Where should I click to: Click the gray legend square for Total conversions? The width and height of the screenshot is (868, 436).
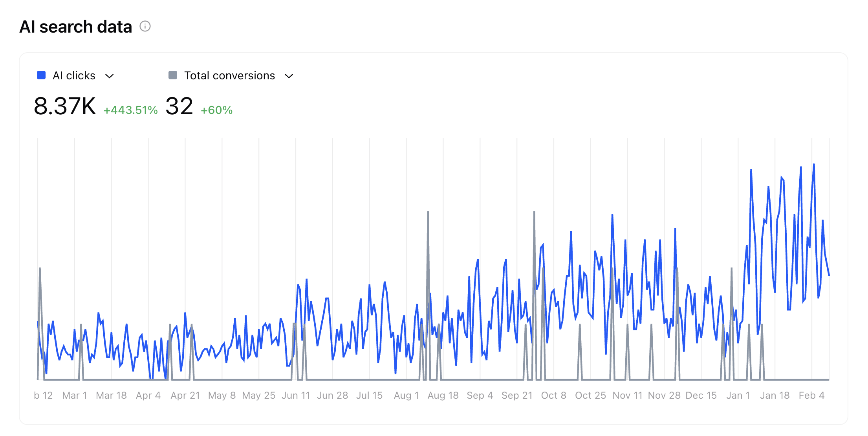pyautogui.click(x=172, y=75)
